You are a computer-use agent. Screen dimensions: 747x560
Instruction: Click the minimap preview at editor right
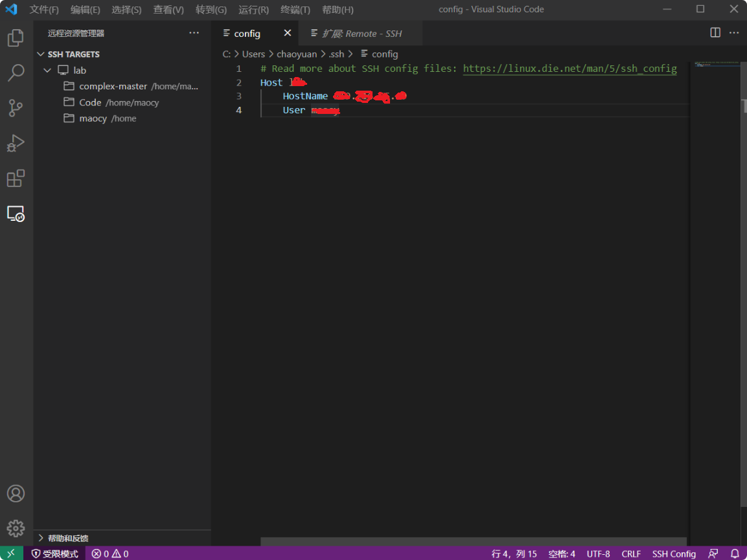coord(716,64)
